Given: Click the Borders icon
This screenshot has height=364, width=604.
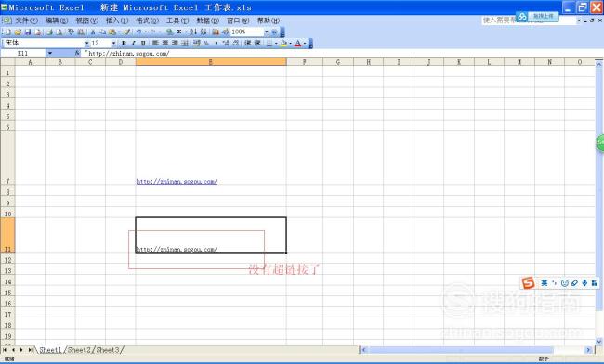Looking at the screenshot, I should (x=269, y=43).
